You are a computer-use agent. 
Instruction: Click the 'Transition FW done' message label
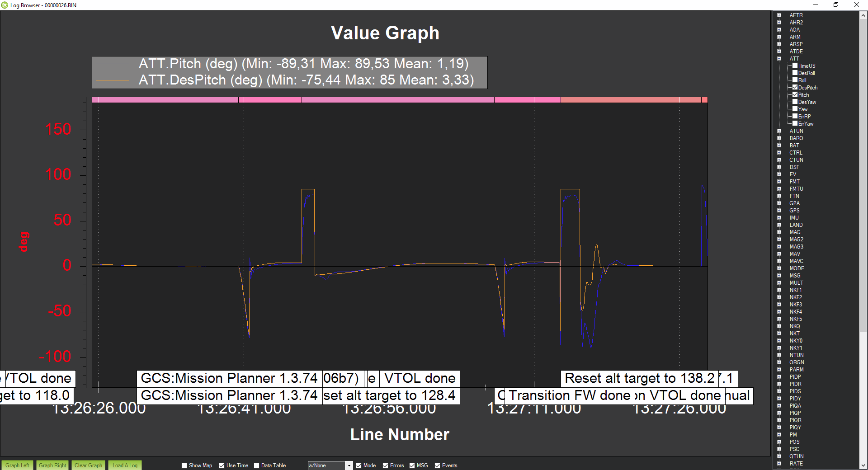pos(570,395)
